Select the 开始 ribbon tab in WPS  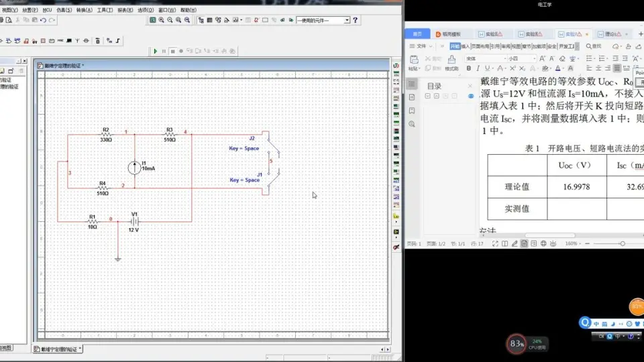(455, 46)
